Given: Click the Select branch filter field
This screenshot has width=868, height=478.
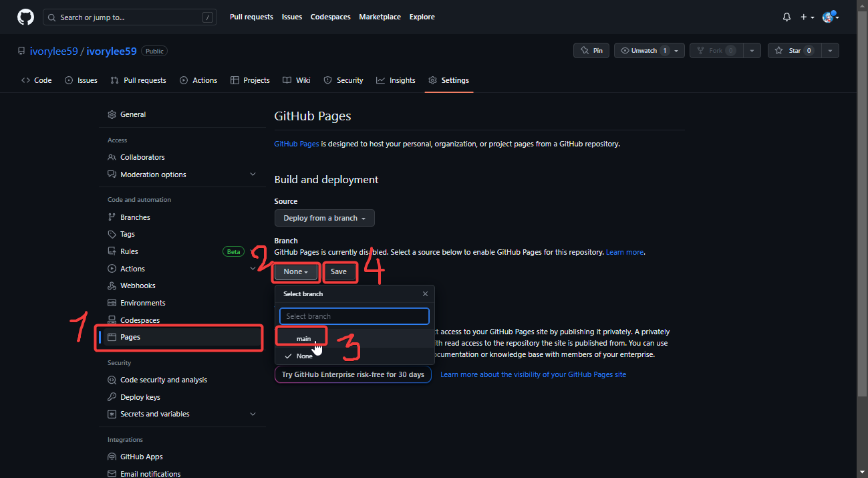Looking at the screenshot, I should (354, 316).
